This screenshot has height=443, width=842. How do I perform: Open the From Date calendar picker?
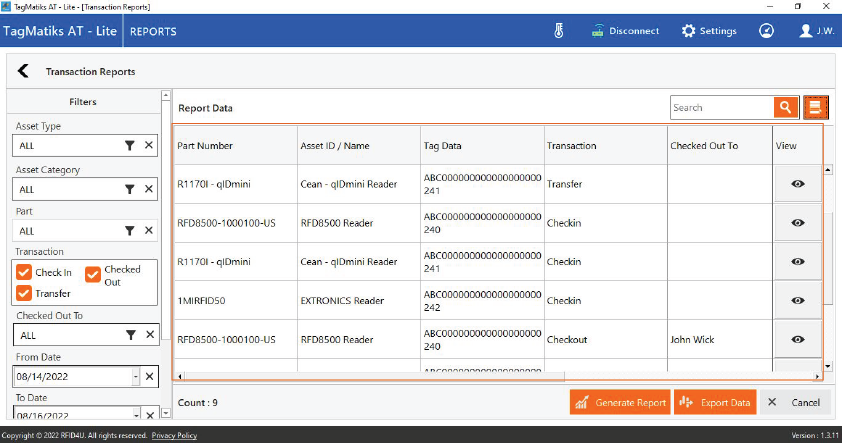click(x=136, y=376)
